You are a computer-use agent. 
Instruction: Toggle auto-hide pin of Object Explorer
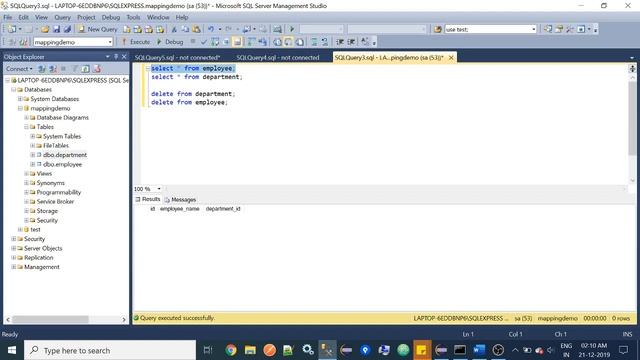click(x=116, y=57)
